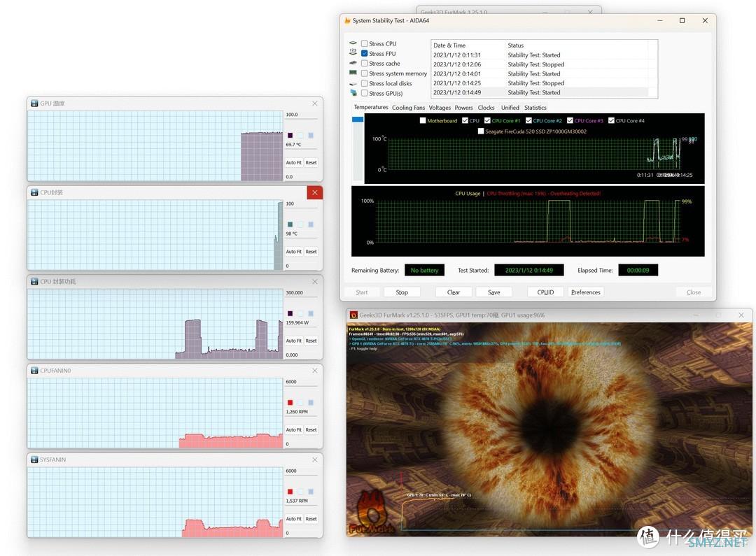This screenshot has width=756, height=556.
Task: Click the CPUFANIN0 window title icon
Action: pyautogui.click(x=35, y=371)
